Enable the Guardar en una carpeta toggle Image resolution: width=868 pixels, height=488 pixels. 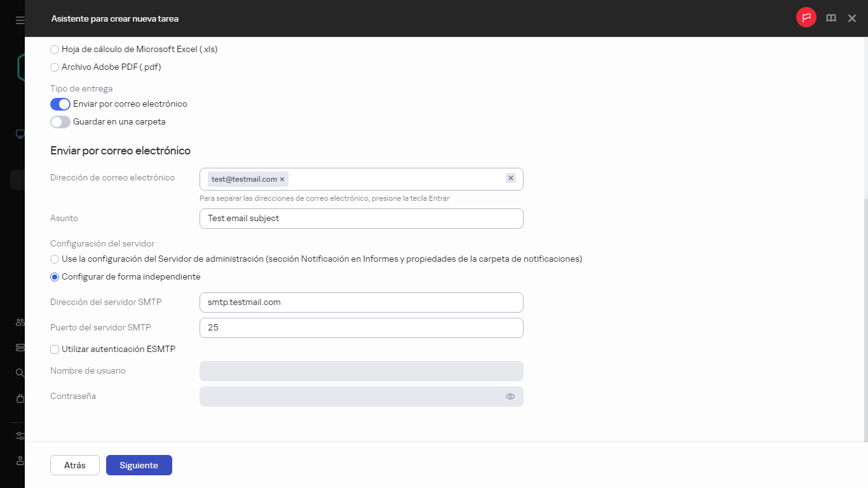tap(60, 121)
